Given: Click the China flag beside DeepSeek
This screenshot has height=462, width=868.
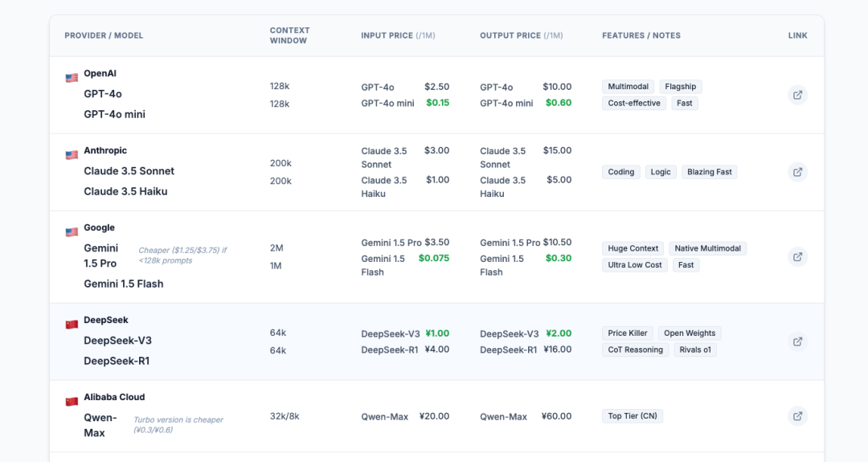Looking at the screenshot, I should tap(72, 325).
